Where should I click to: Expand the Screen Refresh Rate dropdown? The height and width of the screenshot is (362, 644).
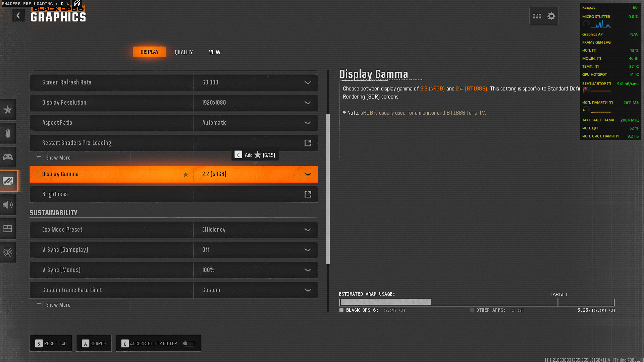[308, 82]
